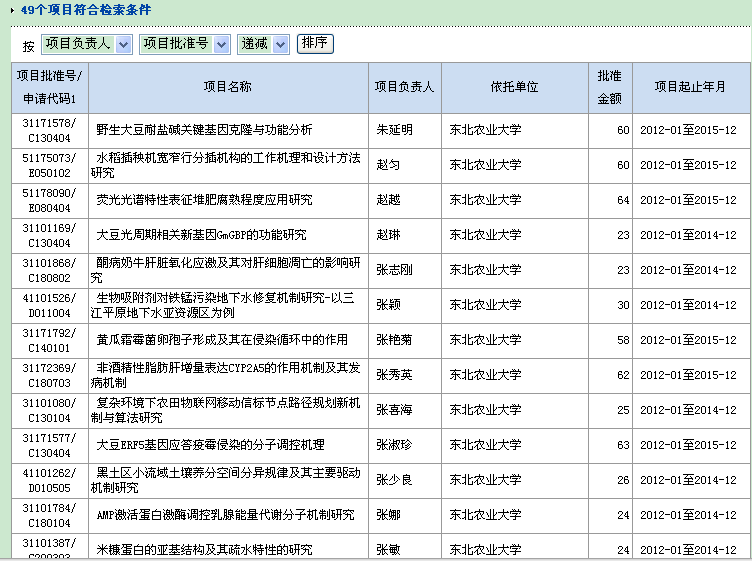Image resolution: width=752 pixels, height=561 pixels.
Task: Select project number 31171578/C130404
Action: pos(49,130)
